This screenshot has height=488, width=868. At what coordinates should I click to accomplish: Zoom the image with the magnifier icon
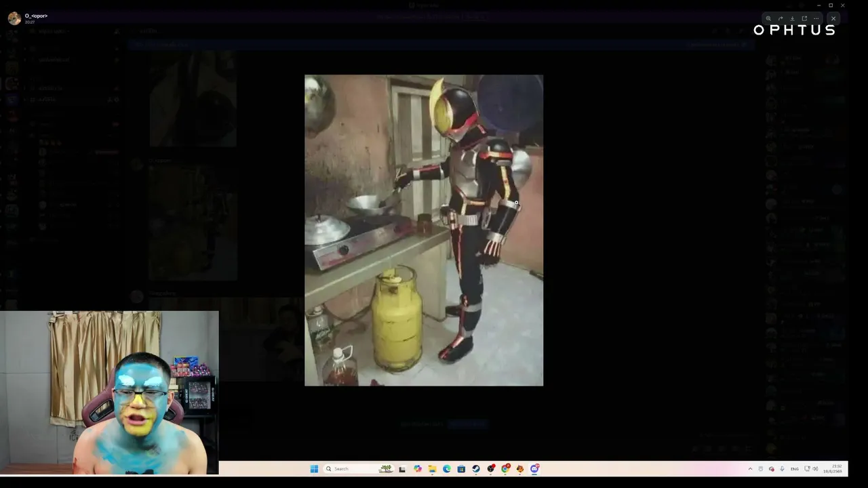768,18
